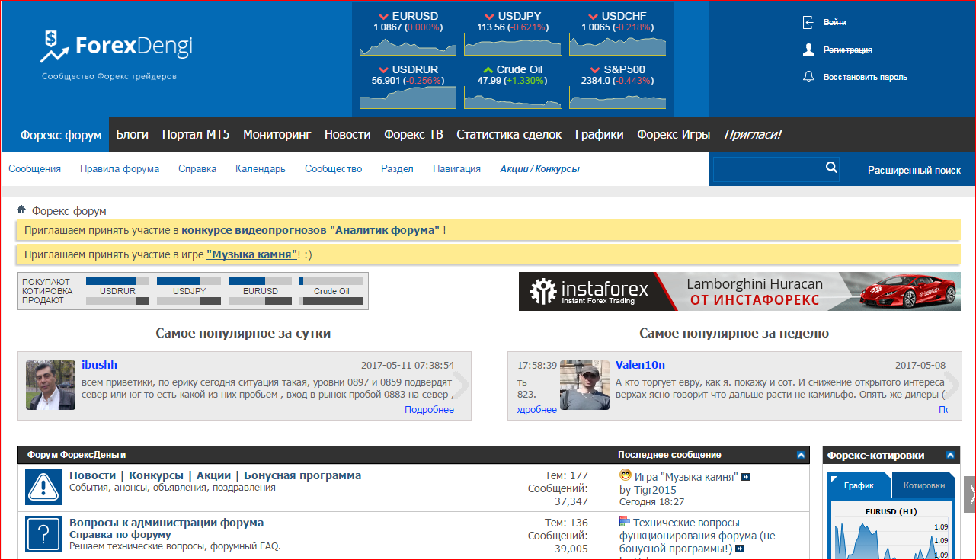Image resolution: width=976 pixels, height=560 pixels.
Task: Click the search magnifier icon
Action: click(x=831, y=168)
